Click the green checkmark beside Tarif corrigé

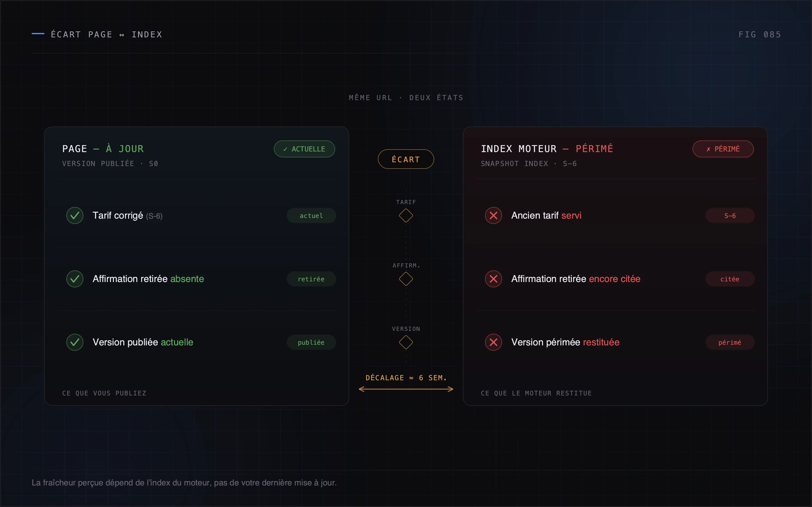coord(75,215)
